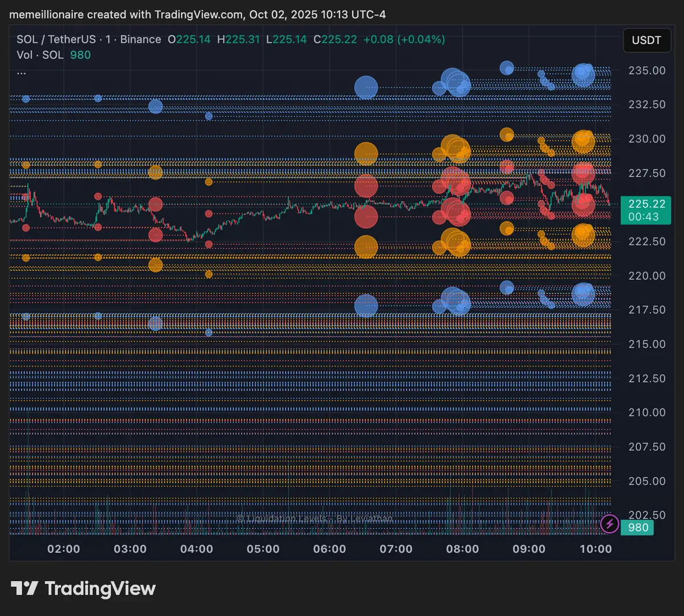Click the O225.14 open value
The width and height of the screenshot is (684, 616).
[189, 39]
